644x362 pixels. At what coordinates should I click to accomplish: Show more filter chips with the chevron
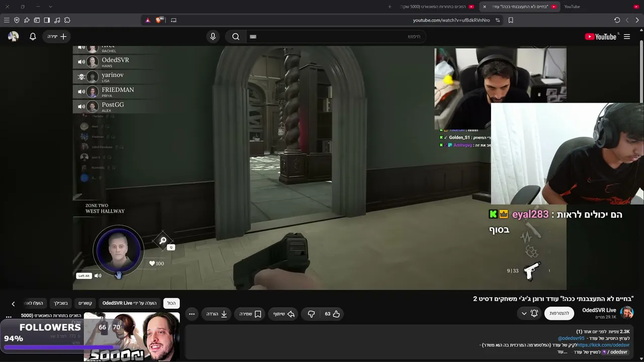[x=13, y=304]
